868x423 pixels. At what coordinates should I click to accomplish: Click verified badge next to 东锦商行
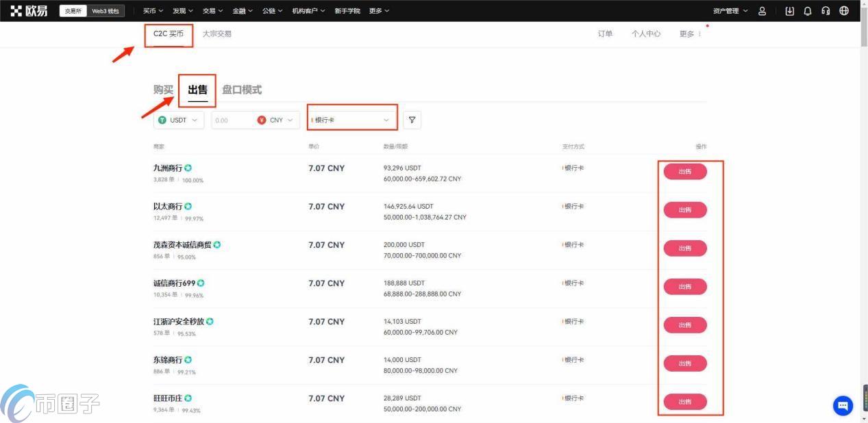pyautogui.click(x=188, y=359)
